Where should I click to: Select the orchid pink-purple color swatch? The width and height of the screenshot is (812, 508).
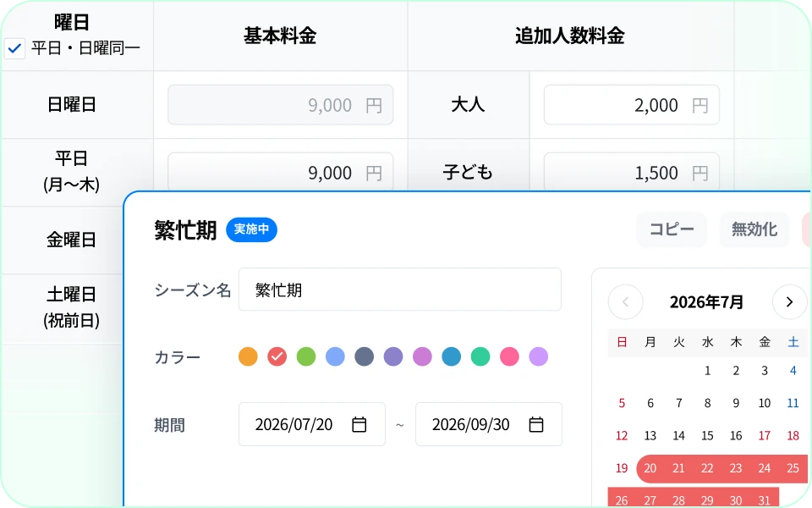(x=422, y=356)
